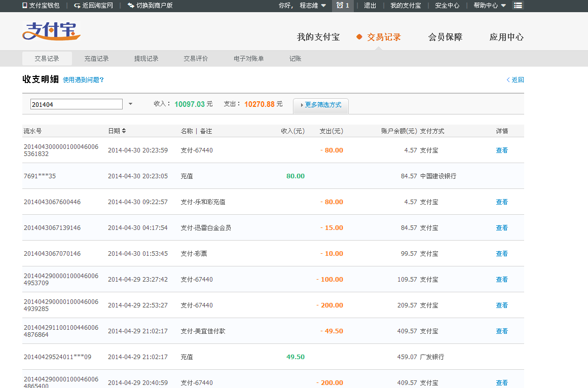The width and height of the screenshot is (588, 388).
Task: Click the 201404 month input field
Action: (x=76, y=104)
